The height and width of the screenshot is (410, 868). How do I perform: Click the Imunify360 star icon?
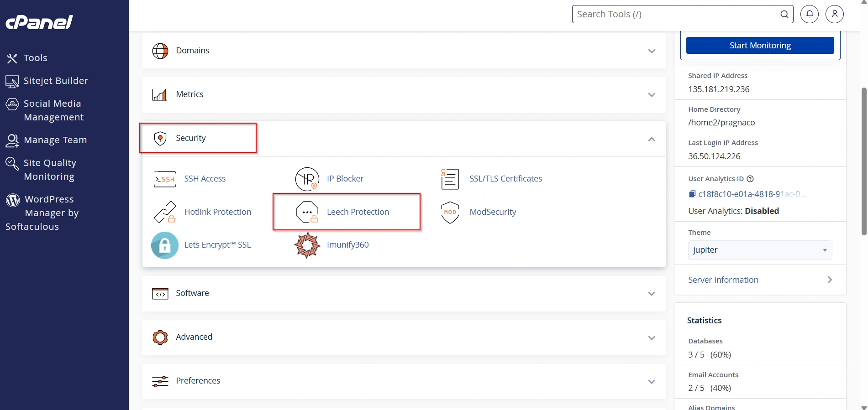tap(307, 245)
